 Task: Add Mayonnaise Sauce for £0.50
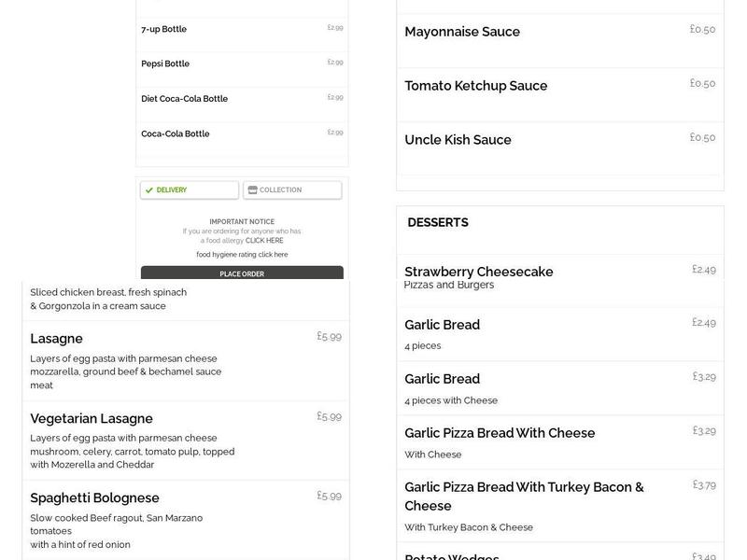tap(559, 31)
